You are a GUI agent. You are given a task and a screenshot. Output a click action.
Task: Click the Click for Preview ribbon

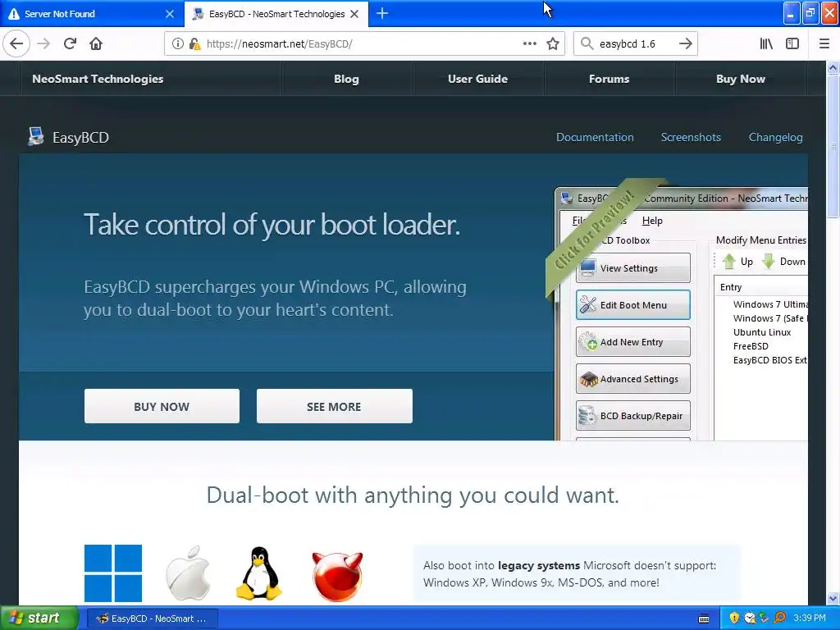[x=595, y=230]
